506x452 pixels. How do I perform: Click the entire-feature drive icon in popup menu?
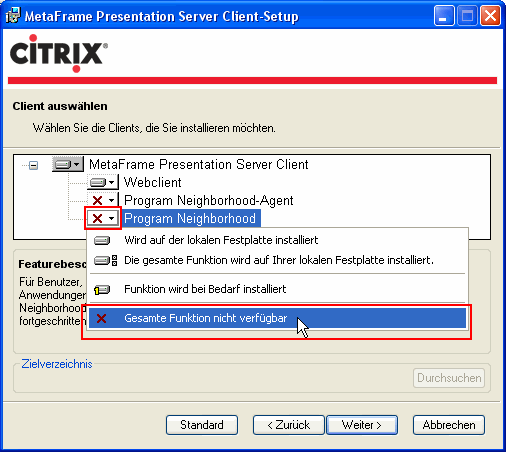pyautogui.click(x=105, y=260)
